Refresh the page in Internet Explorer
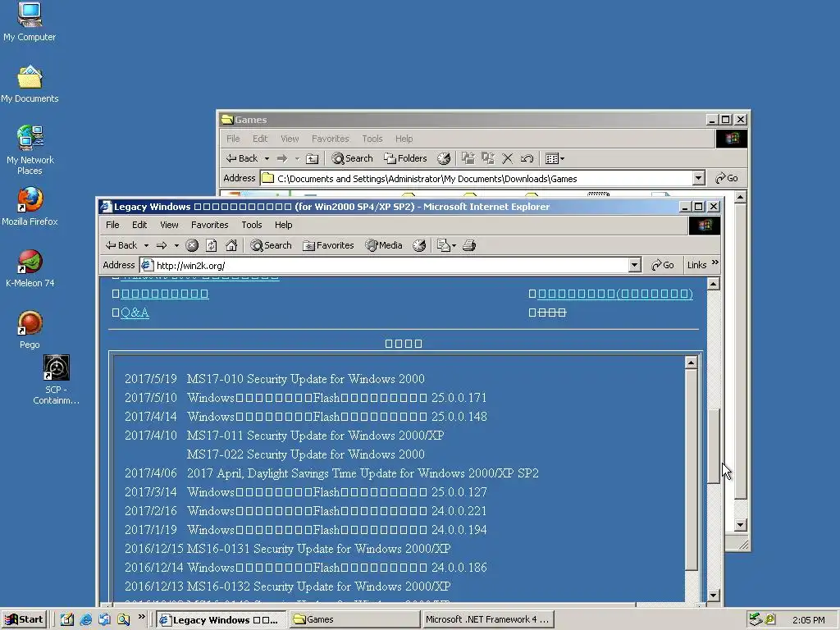Viewport: 840px width, 630px height. click(x=212, y=245)
